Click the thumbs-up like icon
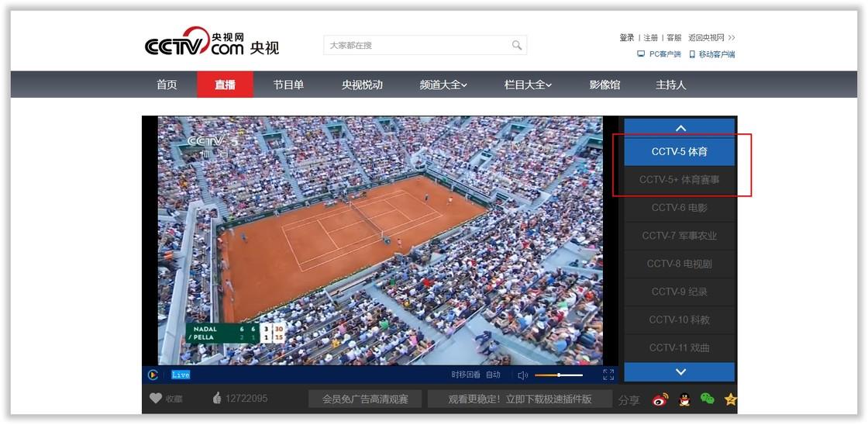The width and height of the screenshot is (868, 425). pos(217,398)
